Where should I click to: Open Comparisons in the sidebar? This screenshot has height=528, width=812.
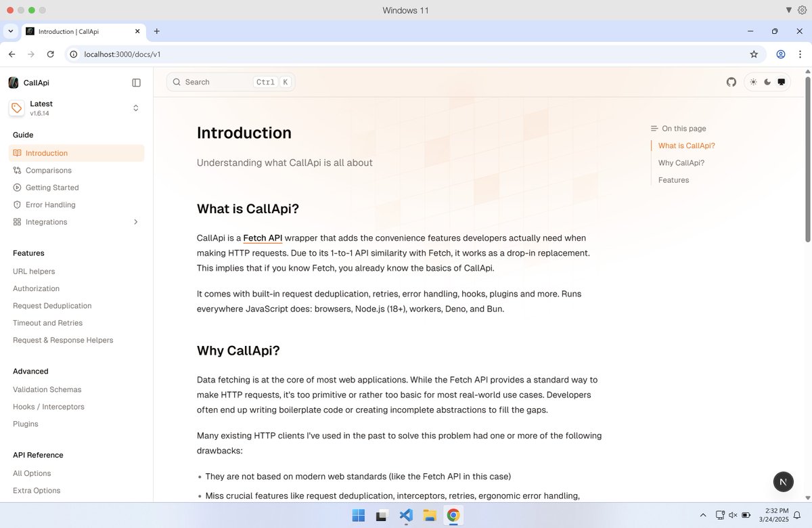(76, 171)
